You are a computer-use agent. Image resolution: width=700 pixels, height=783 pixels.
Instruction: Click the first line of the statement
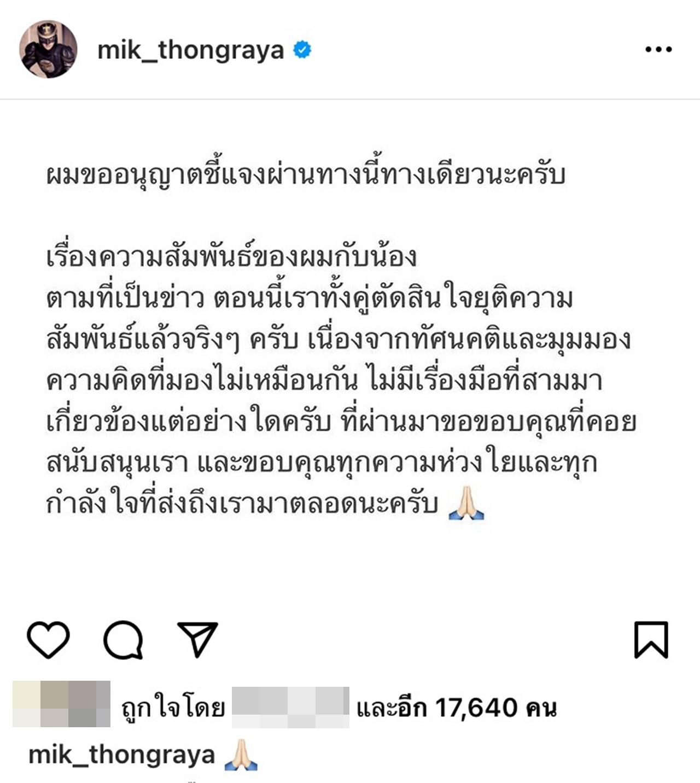(305, 176)
